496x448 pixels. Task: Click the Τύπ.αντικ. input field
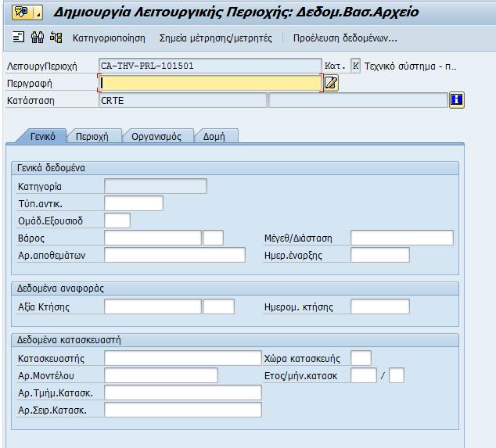tap(134, 203)
